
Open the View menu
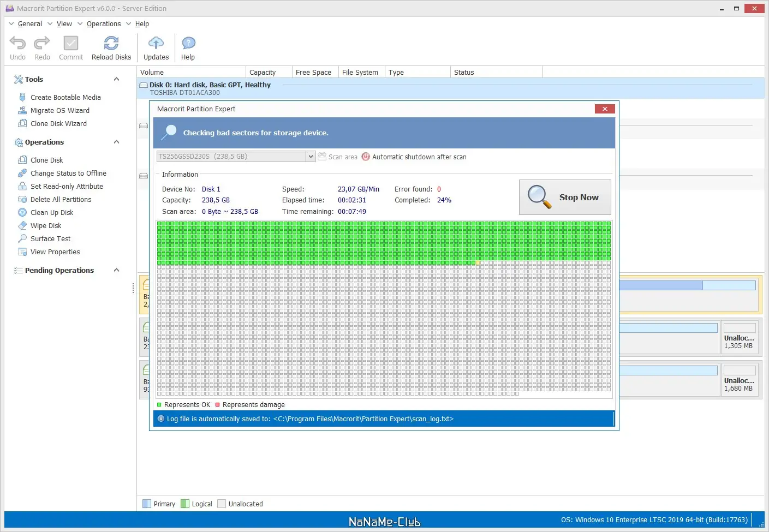(x=64, y=23)
